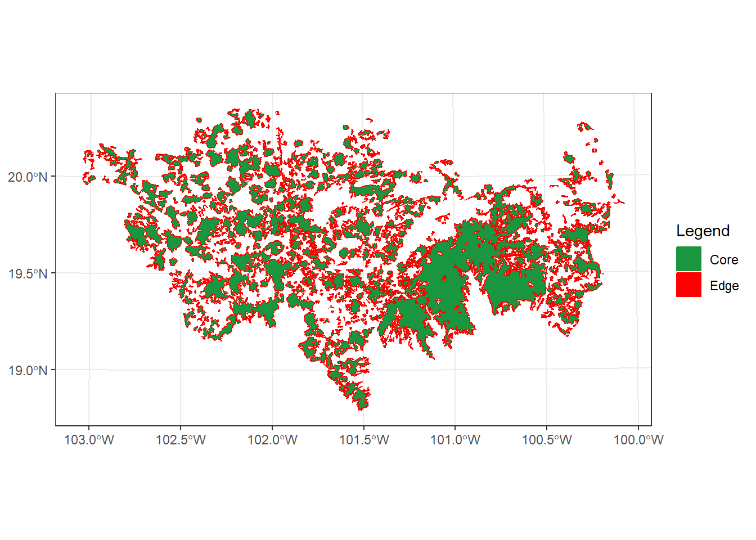This screenshot has width=756, height=540.
Task: Click the 20.0°N y-axis label
Action: 28,177
